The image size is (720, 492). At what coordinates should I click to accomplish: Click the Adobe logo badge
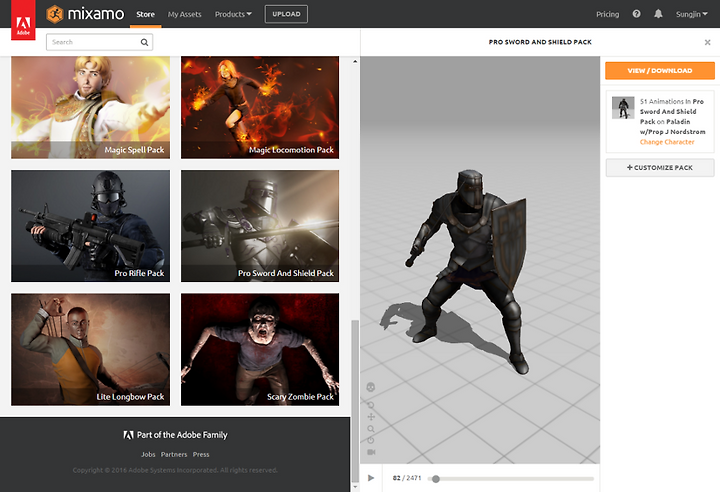23,20
